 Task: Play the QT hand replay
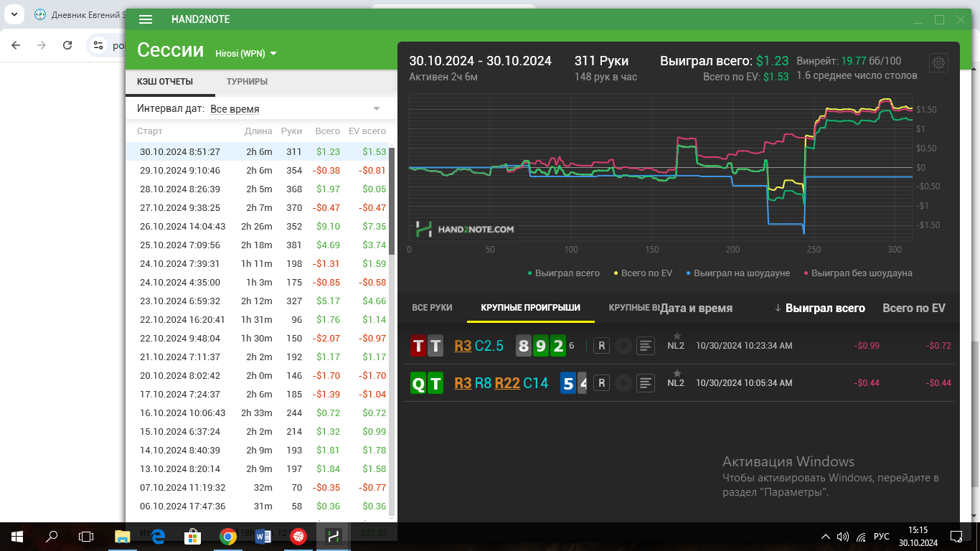pyautogui.click(x=623, y=383)
